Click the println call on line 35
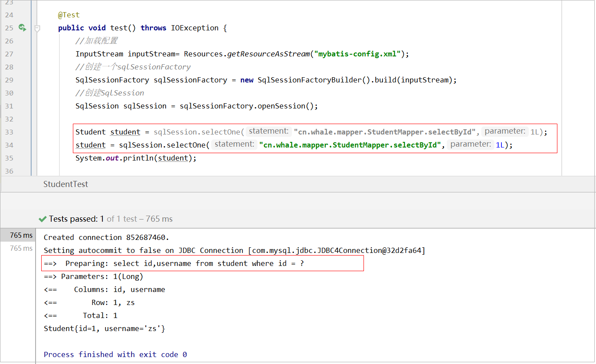The image size is (596, 364). pos(138,158)
